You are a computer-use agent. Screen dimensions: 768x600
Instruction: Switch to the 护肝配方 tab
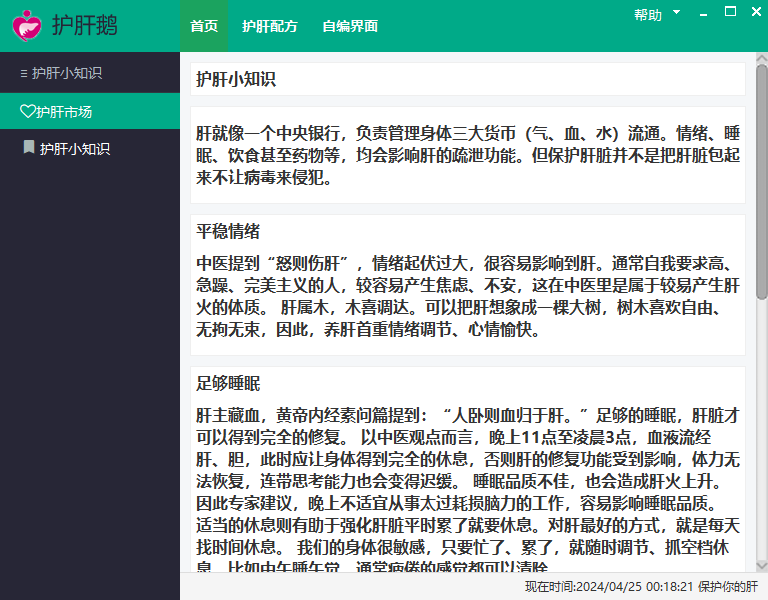270,26
